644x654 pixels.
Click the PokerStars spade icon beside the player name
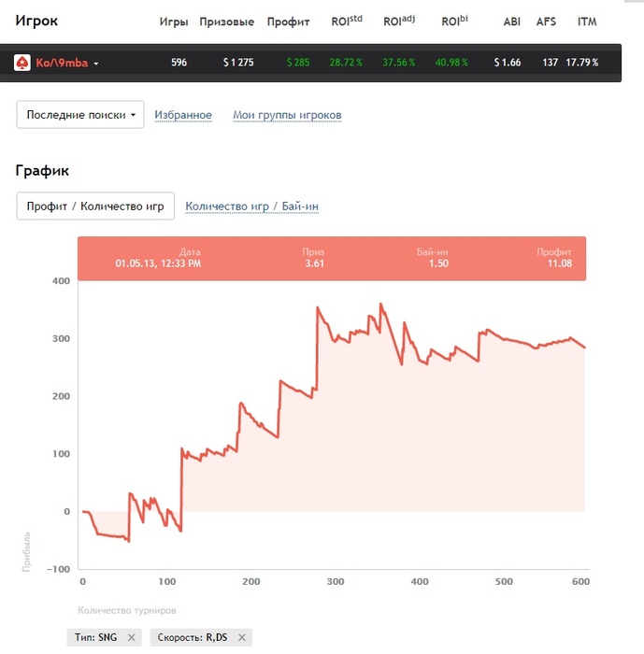(22, 63)
